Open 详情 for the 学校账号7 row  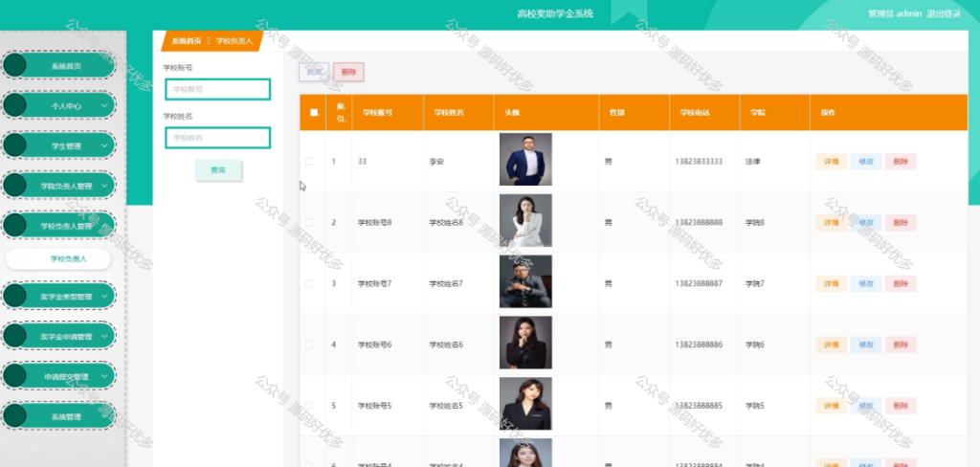click(x=832, y=283)
